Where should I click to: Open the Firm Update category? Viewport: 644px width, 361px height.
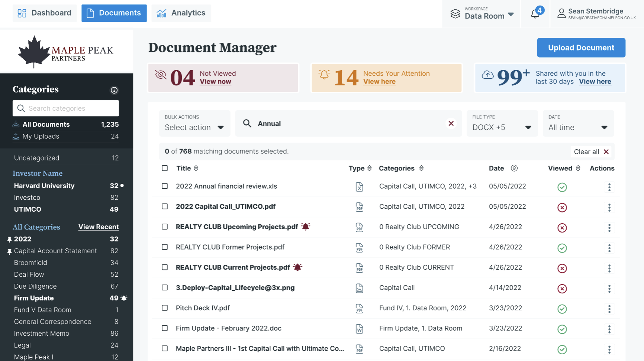tap(67, 298)
